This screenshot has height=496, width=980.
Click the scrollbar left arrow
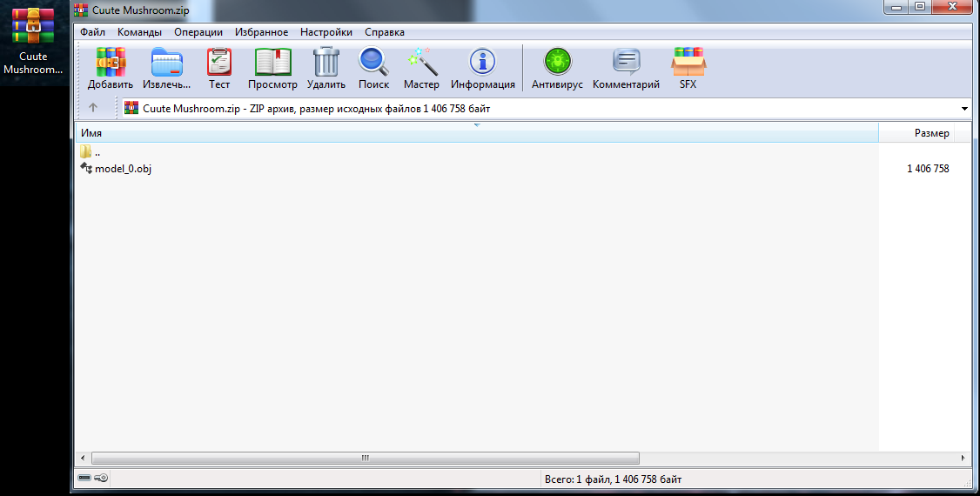click(84, 458)
